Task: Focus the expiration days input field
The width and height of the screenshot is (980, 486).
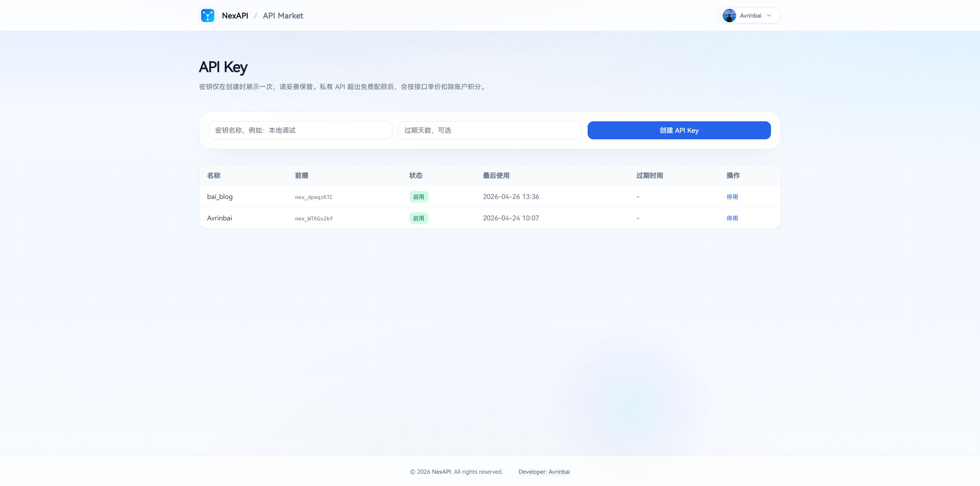Action: tap(490, 130)
